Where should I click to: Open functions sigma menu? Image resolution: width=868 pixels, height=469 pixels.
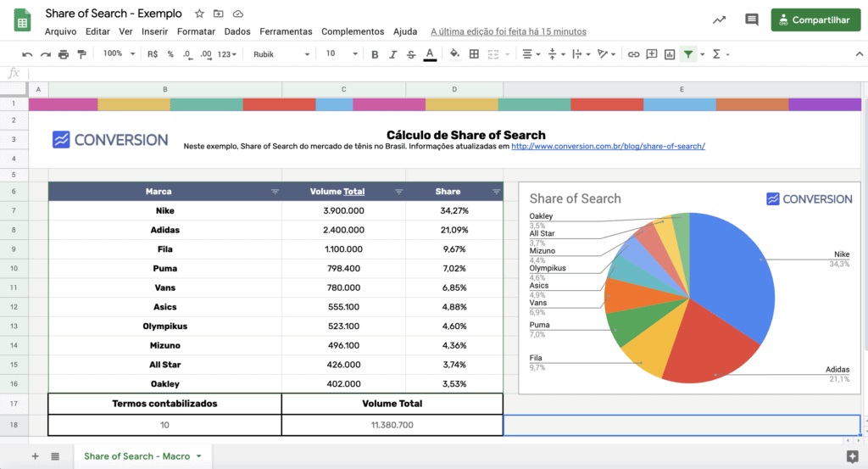click(716, 54)
